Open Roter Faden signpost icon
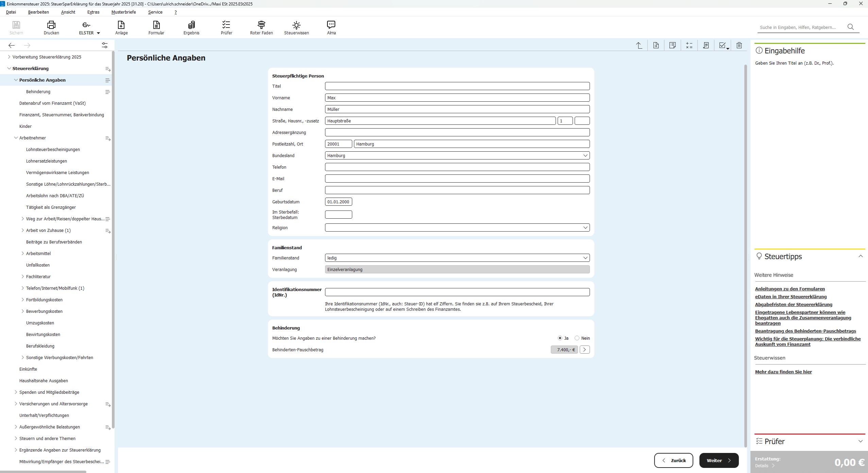The image size is (868, 473). pos(261,25)
